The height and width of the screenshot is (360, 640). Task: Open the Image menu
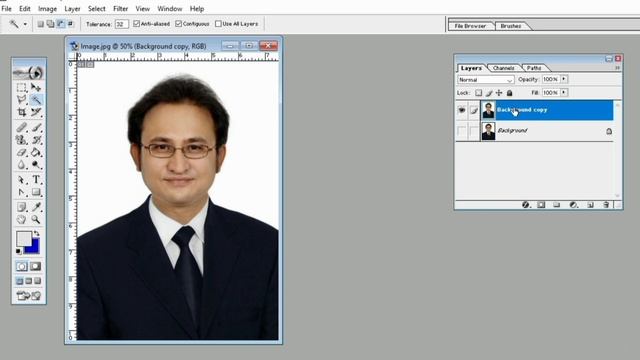tap(47, 9)
